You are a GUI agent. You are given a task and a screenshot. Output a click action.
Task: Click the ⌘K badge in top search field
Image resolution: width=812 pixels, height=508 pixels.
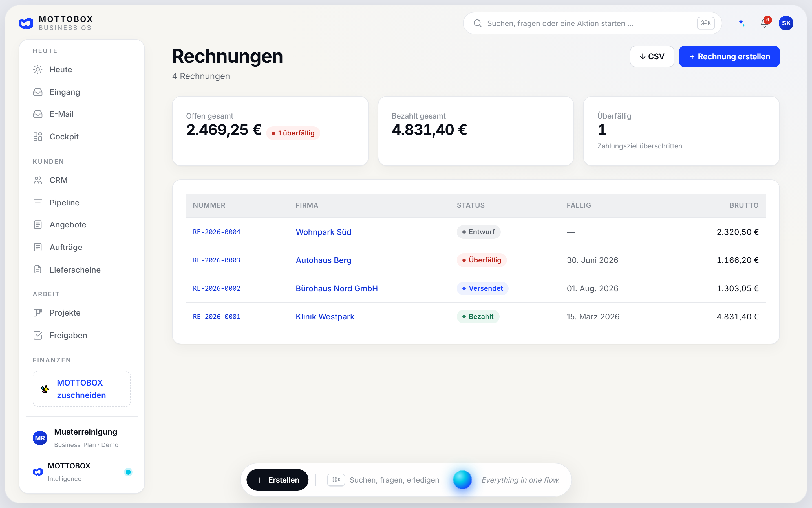click(x=706, y=23)
